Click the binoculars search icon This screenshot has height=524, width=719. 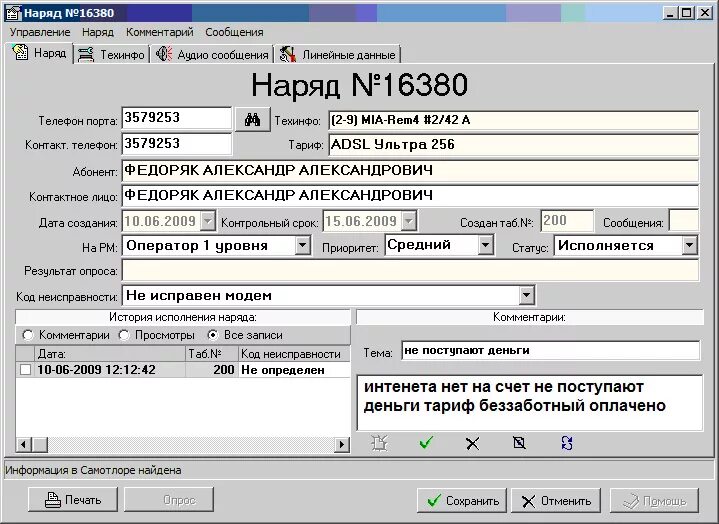(x=252, y=120)
